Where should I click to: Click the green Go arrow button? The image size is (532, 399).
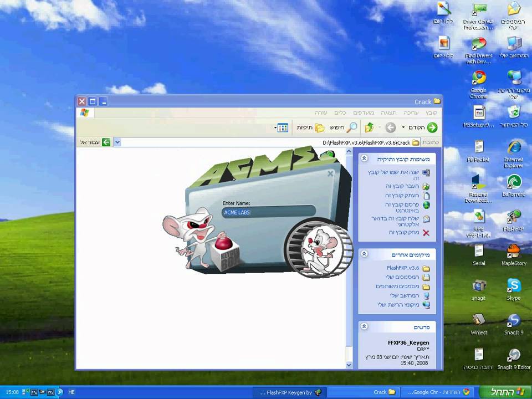coord(106,142)
